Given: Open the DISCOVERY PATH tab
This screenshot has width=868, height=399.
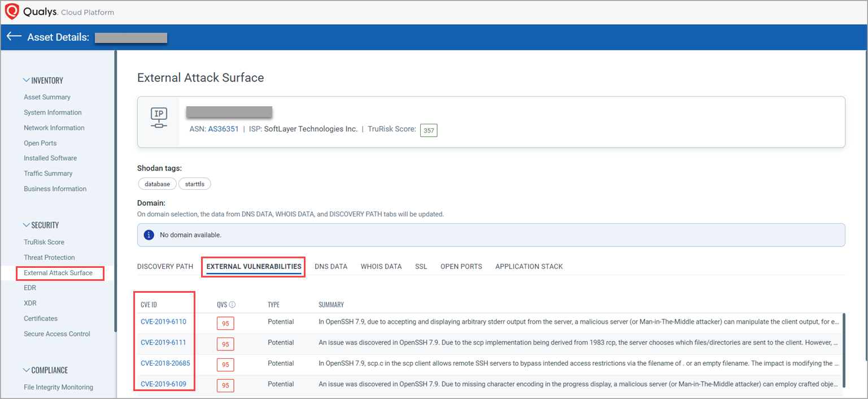Looking at the screenshot, I should click(x=165, y=266).
